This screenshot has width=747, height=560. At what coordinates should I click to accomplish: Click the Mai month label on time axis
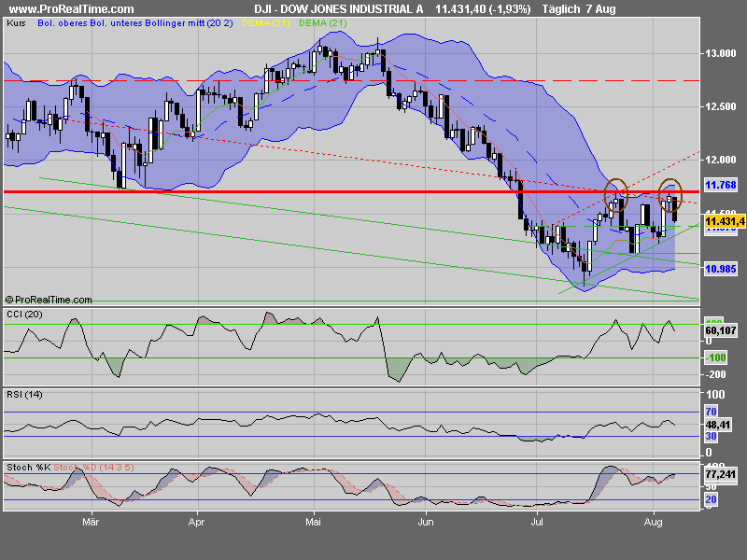point(313,522)
